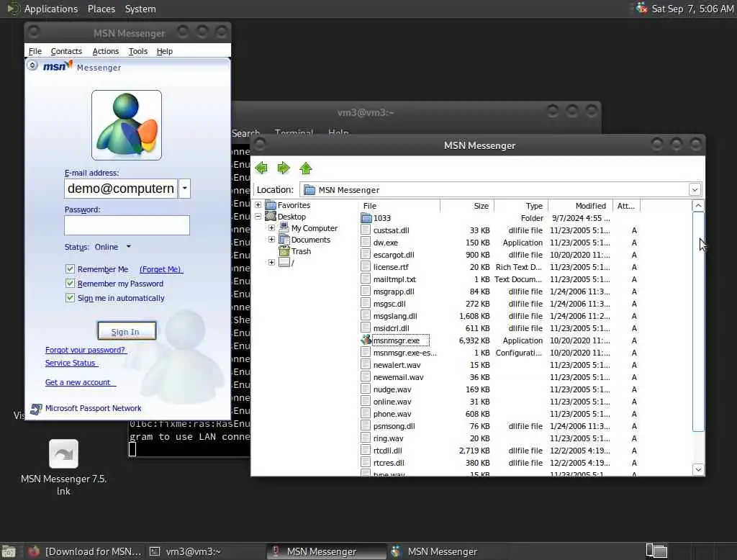Toggle the Remember Me checkbox
This screenshot has height=560, width=737.
[70, 269]
